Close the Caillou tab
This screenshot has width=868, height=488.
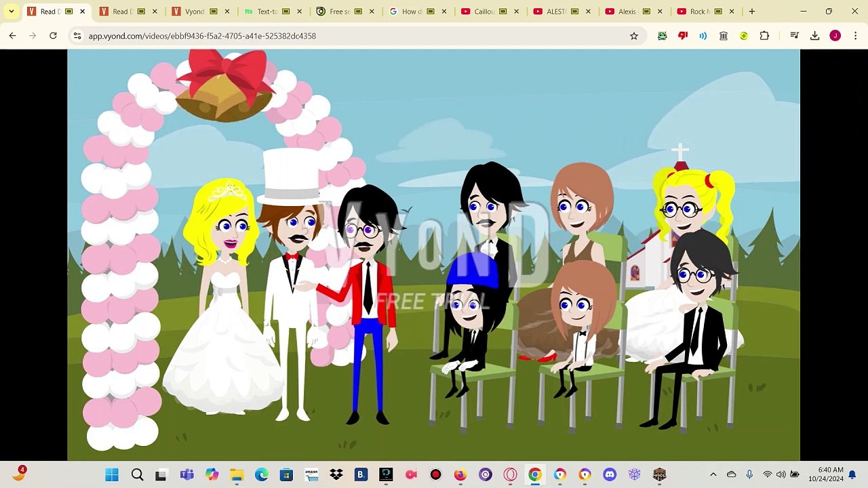coord(517,12)
